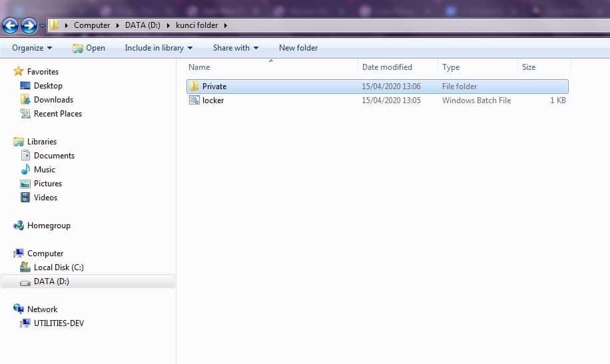Open the Videos library
This screenshot has height=364, width=610.
(45, 198)
